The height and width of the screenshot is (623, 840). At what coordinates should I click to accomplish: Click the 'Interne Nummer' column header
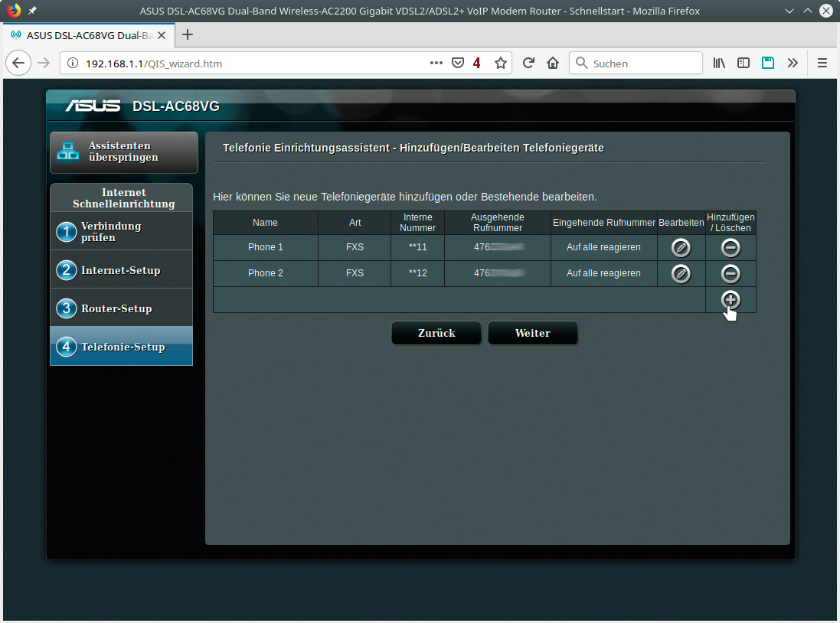pyautogui.click(x=417, y=222)
